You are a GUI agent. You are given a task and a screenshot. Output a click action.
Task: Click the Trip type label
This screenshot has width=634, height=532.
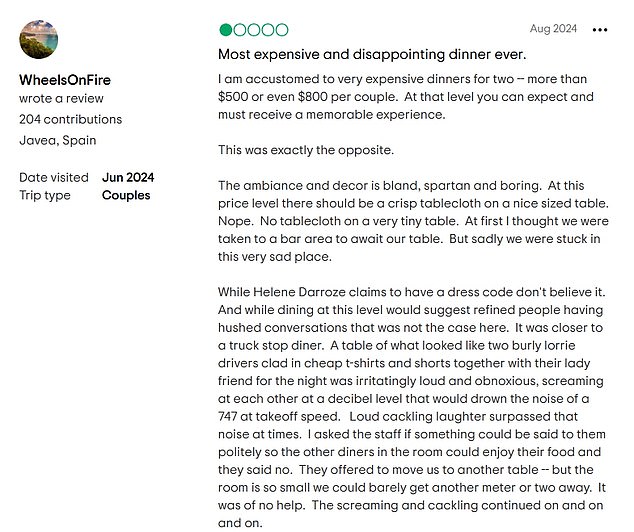(45, 195)
